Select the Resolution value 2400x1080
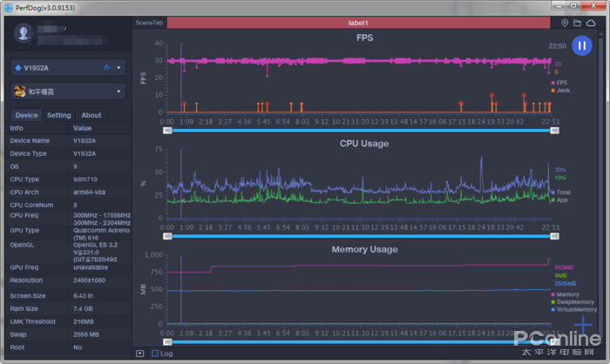 pyautogui.click(x=89, y=280)
